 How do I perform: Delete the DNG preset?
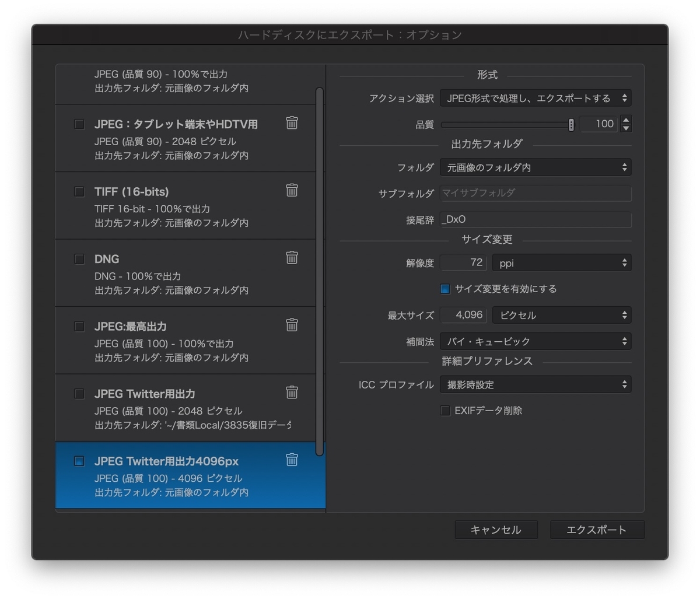(x=292, y=258)
